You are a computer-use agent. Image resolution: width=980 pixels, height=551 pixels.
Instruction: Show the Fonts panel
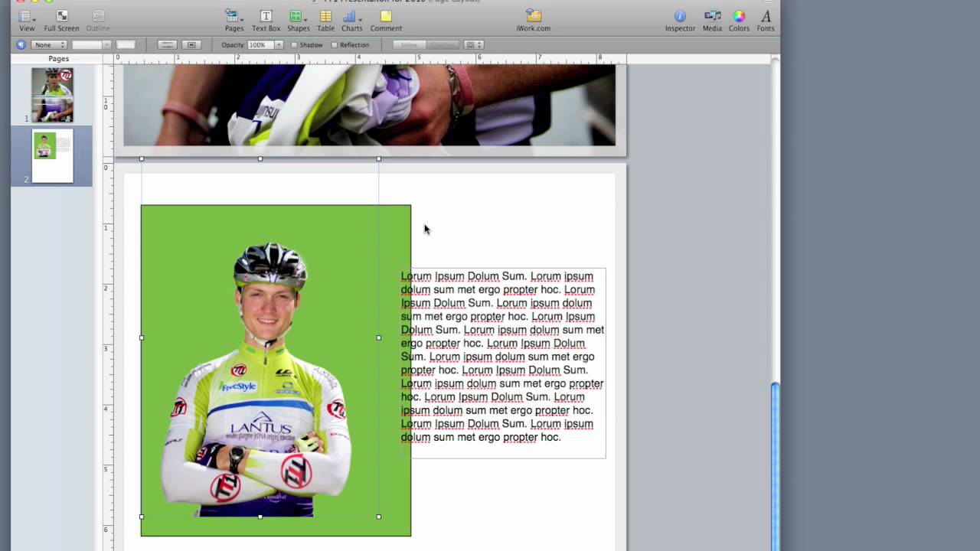click(x=766, y=21)
